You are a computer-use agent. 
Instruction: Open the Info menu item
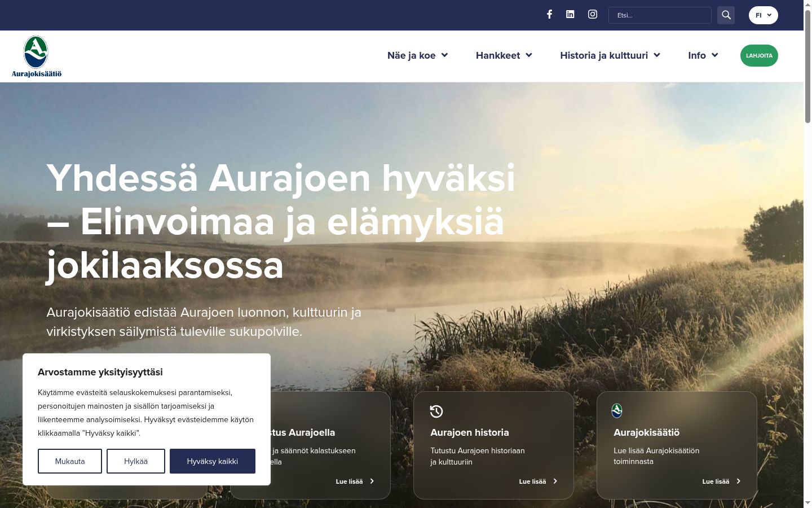pyautogui.click(x=697, y=55)
